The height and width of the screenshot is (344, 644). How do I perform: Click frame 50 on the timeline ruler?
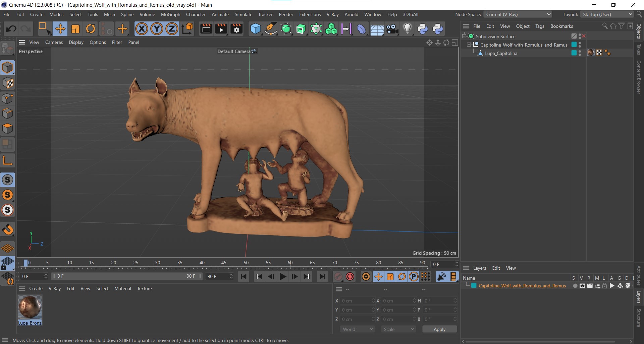[246, 263]
